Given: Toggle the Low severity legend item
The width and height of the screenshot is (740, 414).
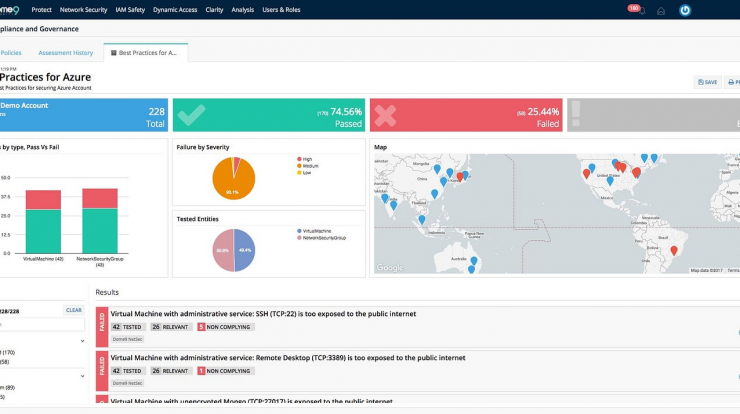Looking at the screenshot, I should click(304, 173).
